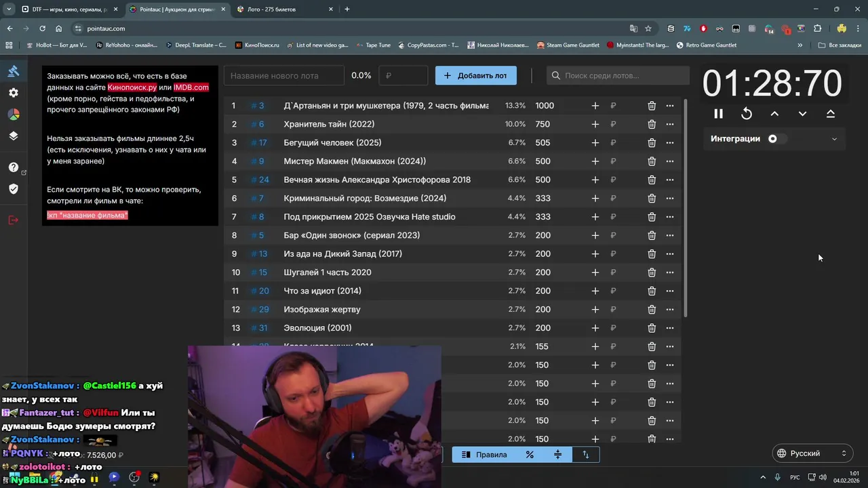868x488 pixels.
Task: Add amount plus for Хранитель тайн lot
Action: tap(595, 124)
